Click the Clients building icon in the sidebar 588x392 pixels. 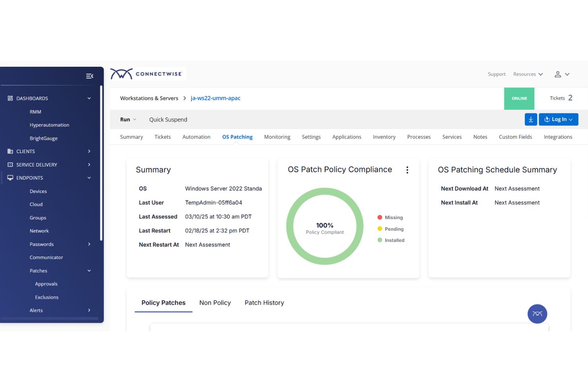10,151
